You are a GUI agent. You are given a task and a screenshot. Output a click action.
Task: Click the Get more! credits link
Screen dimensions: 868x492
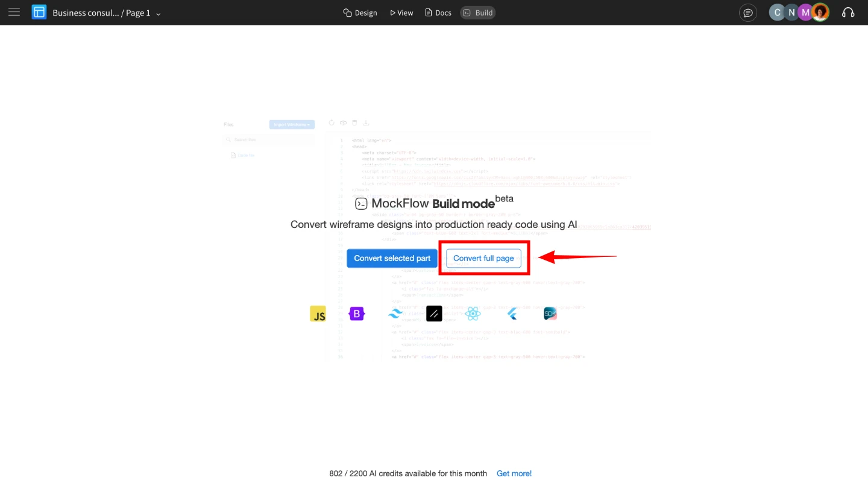[x=514, y=473]
